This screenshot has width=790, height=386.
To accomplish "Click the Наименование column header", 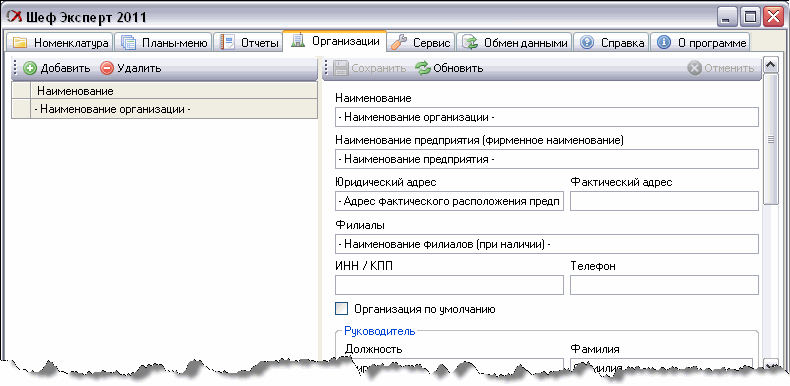I will click(174, 91).
